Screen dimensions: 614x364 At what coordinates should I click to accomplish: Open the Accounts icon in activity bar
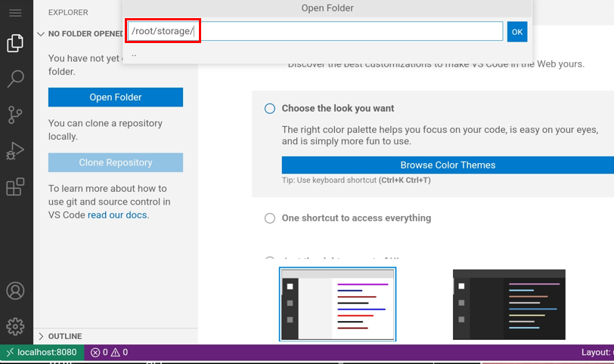[x=15, y=291]
